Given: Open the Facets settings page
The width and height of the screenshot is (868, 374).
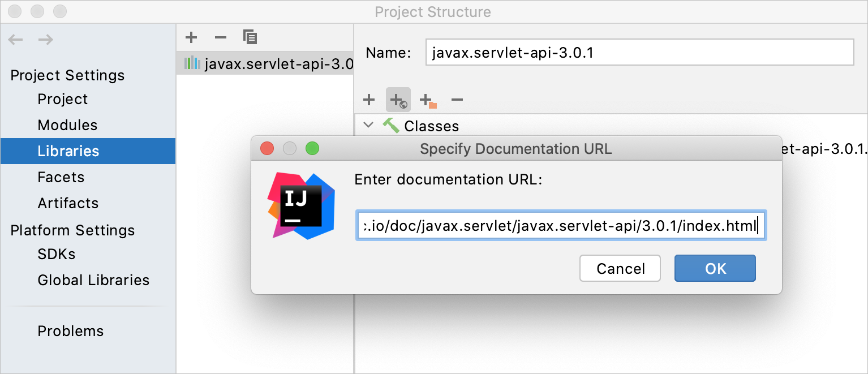Looking at the screenshot, I should tap(61, 177).
